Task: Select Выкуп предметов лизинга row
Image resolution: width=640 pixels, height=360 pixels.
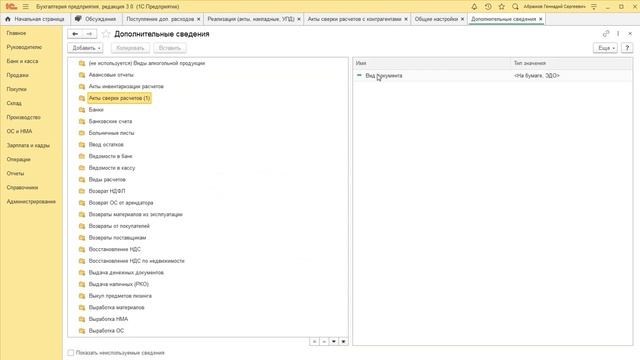Action: [x=120, y=296]
